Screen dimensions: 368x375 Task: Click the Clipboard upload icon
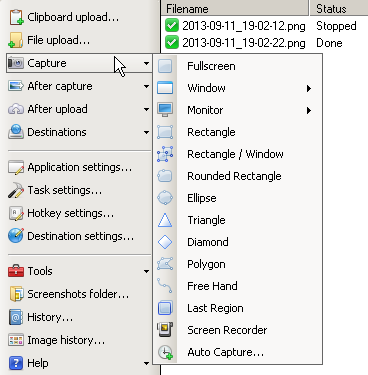[16, 17]
